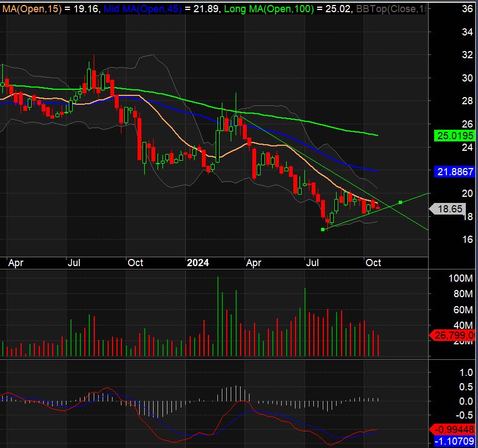The height and width of the screenshot is (448, 478).
Task: Select the leftmost Apr date axis label
Action: pos(16,263)
